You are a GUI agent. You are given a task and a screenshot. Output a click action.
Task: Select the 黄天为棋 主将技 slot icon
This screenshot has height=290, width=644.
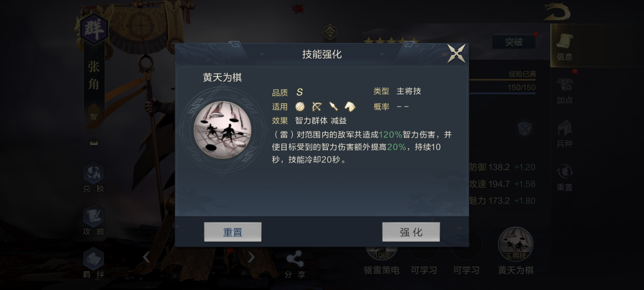(x=516, y=244)
